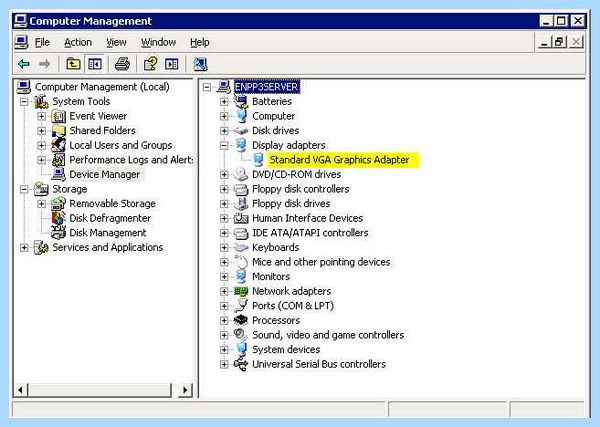The width and height of the screenshot is (600, 427).
Task: Minimize the inner MMC child window
Action: tap(544, 42)
